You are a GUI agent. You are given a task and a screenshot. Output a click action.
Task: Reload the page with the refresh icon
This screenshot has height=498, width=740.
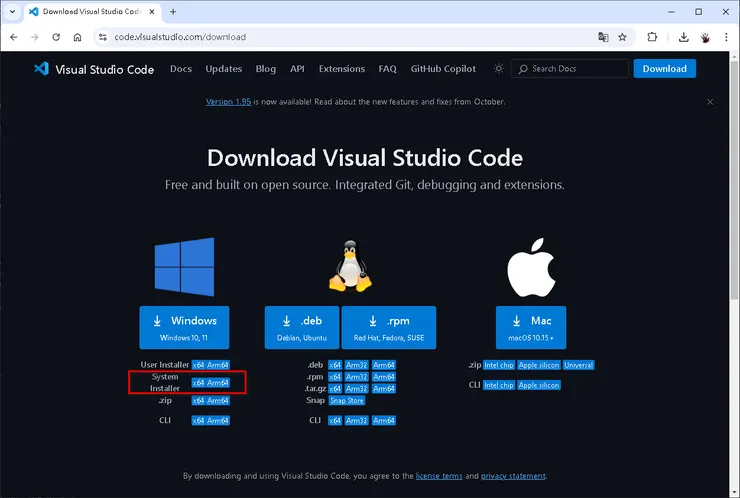(x=56, y=37)
